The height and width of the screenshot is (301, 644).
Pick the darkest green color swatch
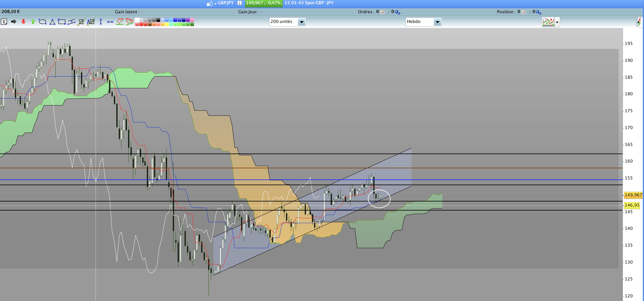[192, 24]
